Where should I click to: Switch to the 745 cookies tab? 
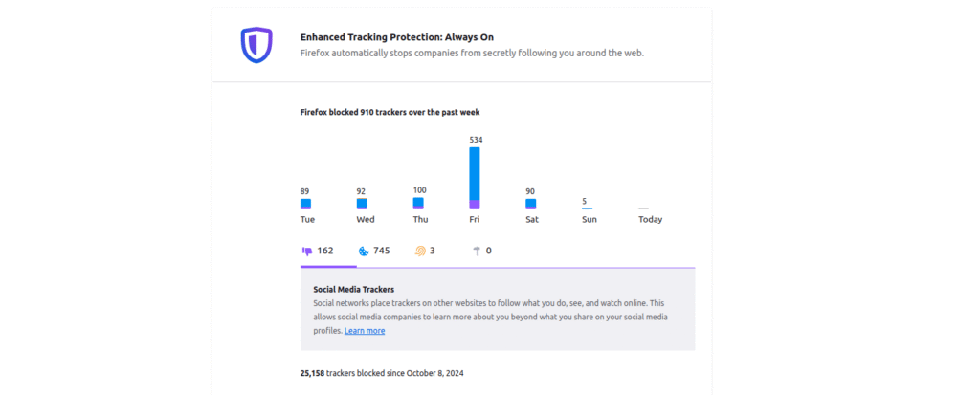click(374, 252)
